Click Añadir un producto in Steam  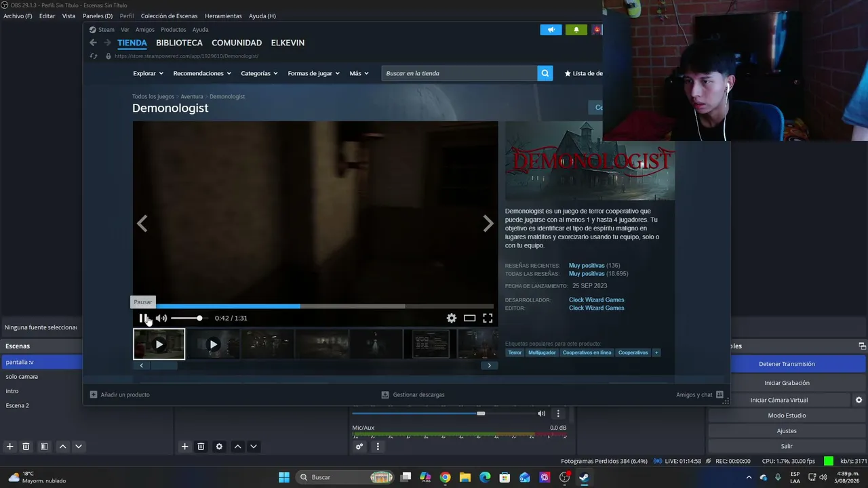point(120,394)
